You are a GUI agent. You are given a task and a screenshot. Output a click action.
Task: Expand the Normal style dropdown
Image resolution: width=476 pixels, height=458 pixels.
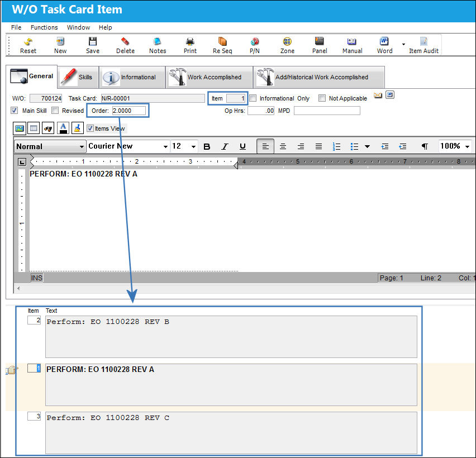coord(82,146)
